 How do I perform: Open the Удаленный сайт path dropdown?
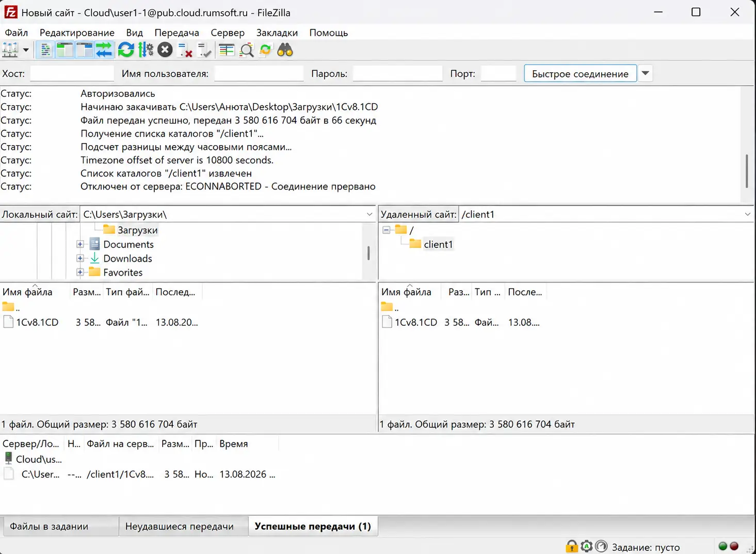click(748, 214)
